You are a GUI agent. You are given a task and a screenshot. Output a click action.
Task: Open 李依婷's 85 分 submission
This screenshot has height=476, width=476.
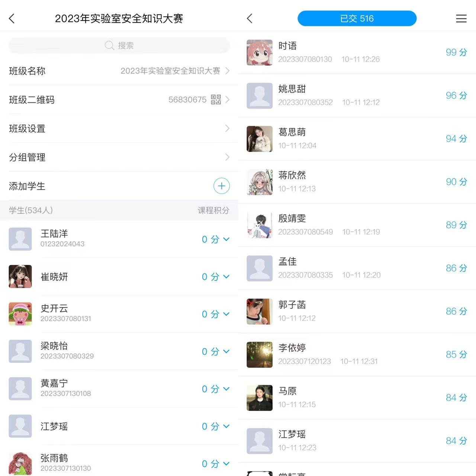357,354
